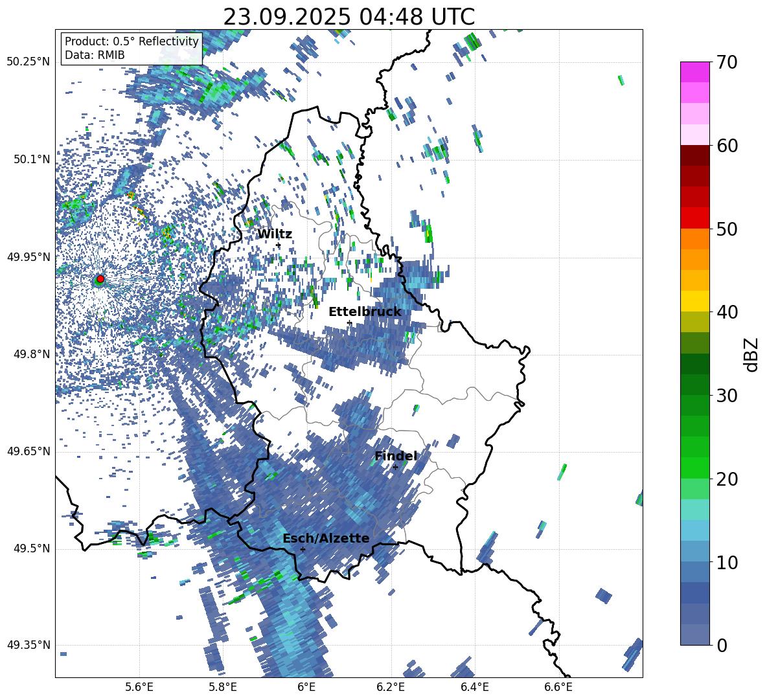767x700 pixels.
Task: Click the 50.25°N latitude tick label
Action: tap(29, 62)
